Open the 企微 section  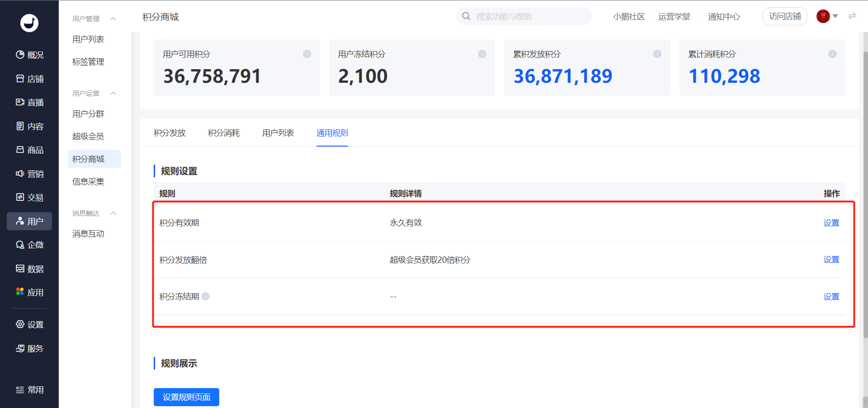(29, 245)
